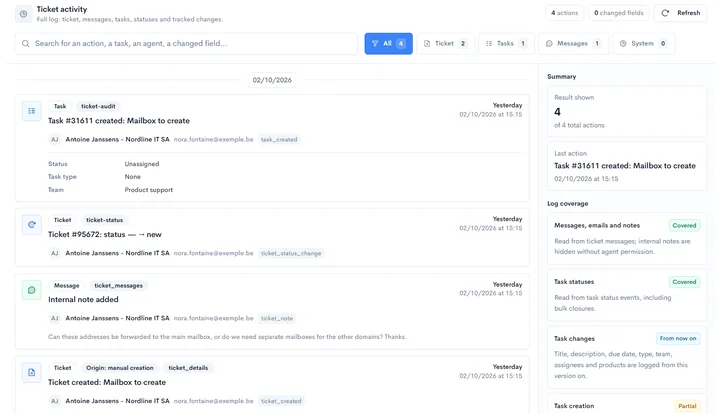Switch to the Tasks filter tab
This screenshot has width=720, height=414.
(506, 44)
